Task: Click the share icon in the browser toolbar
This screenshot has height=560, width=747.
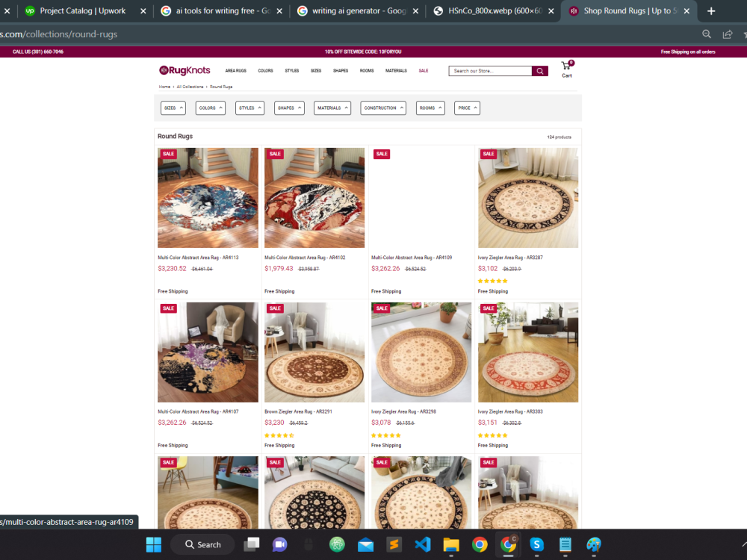Action: [727, 34]
